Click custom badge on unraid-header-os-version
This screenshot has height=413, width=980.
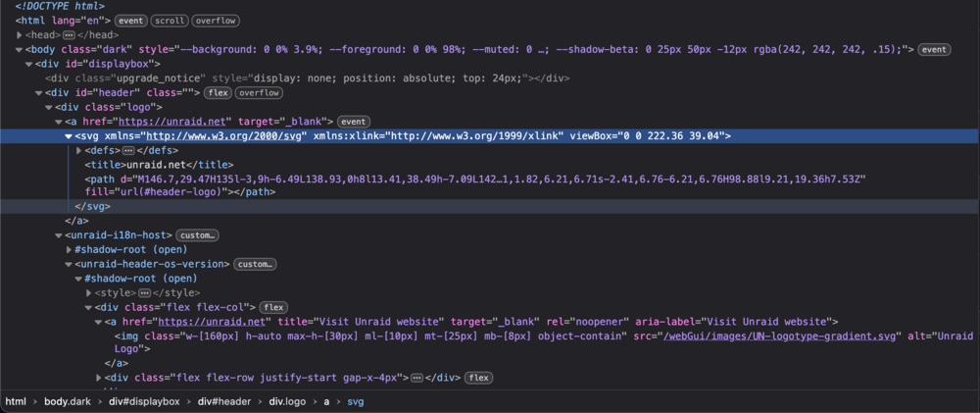(x=255, y=264)
